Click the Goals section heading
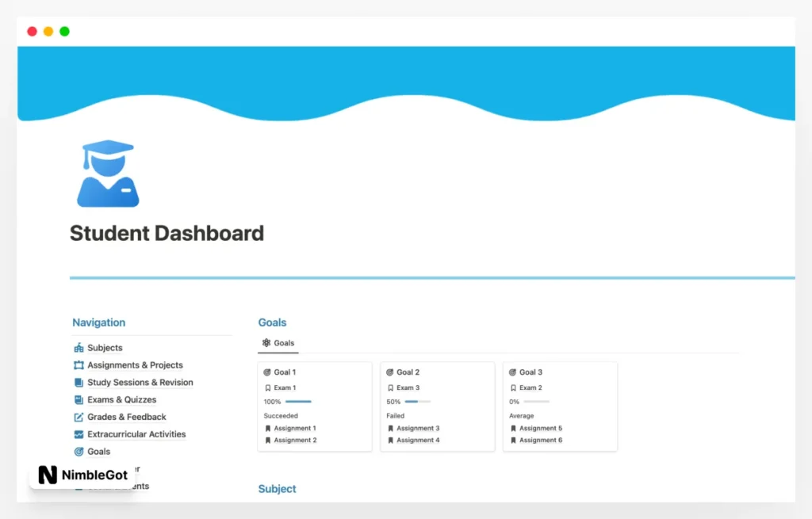The width and height of the screenshot is (812, 519). (x=273, y=322)
